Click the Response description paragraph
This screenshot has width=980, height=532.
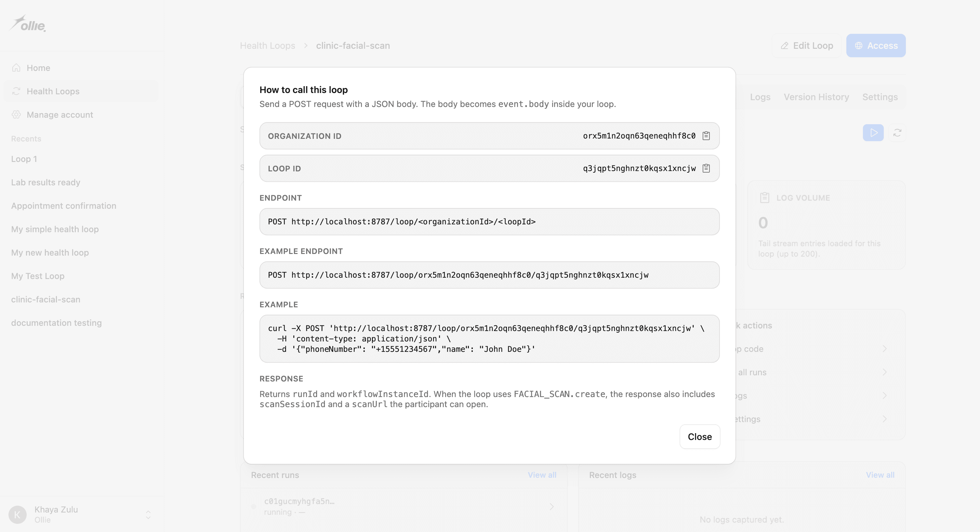pos(487,399)
